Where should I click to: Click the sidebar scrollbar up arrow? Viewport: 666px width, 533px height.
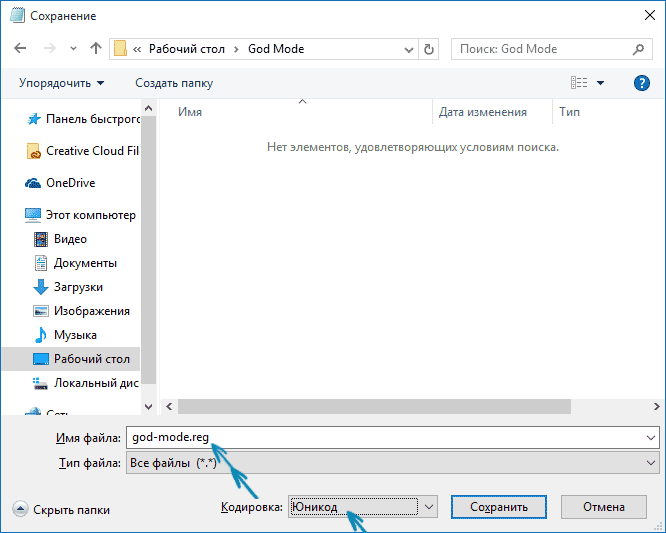(149, 108)
